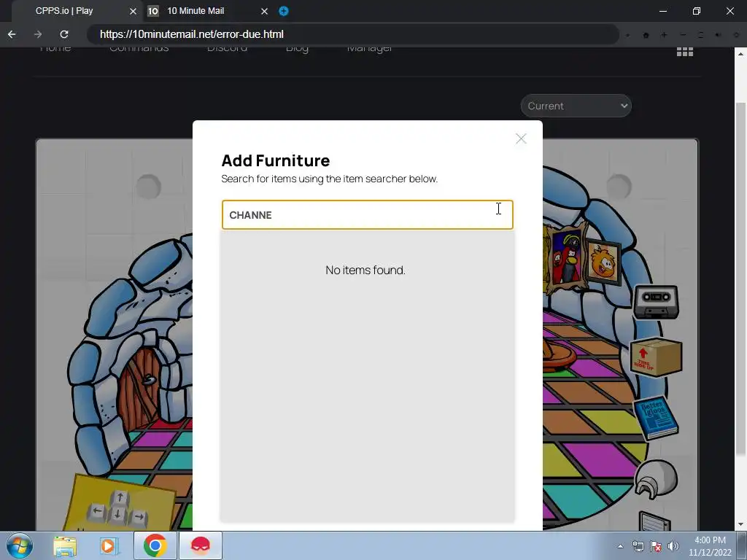Click the Add Furniture heading

[275, 160]
